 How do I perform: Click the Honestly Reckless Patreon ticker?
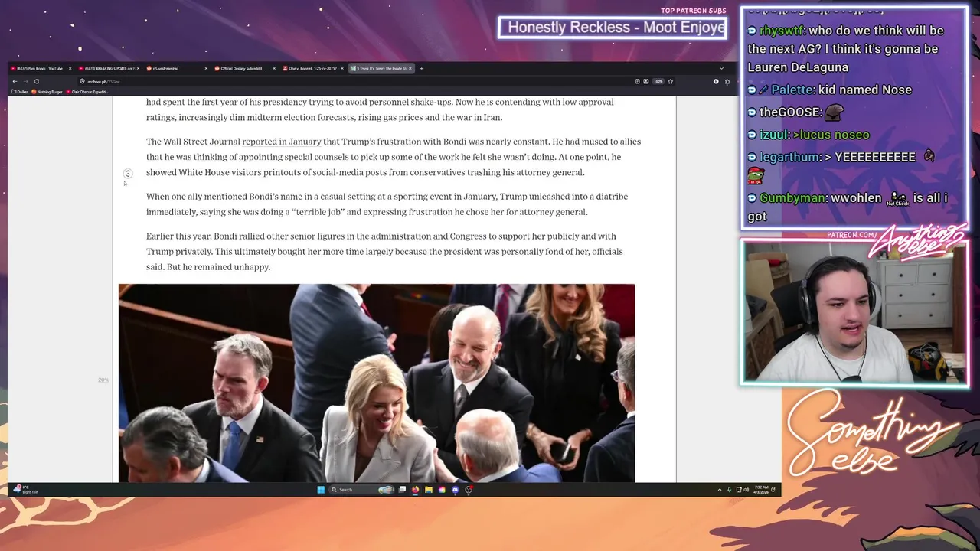(x=612, y=28)
